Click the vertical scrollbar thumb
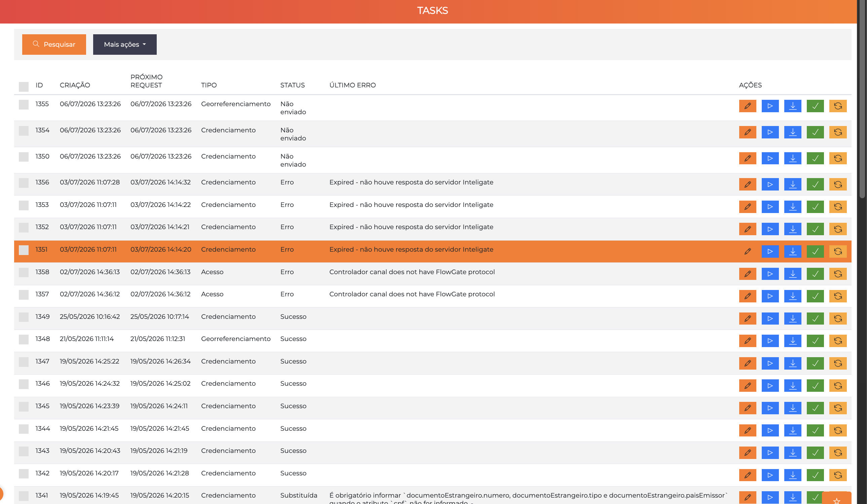The width and height of the screenshot is (867, 504). click(x=862, y=100)
